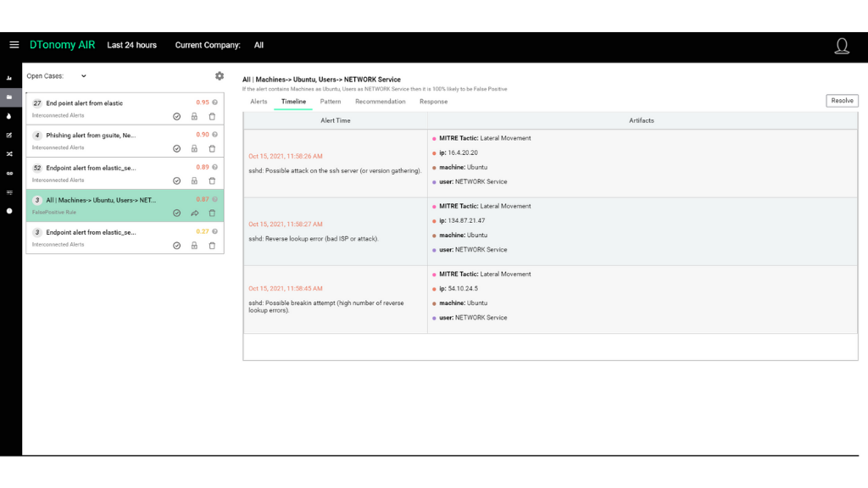Click the shuffle icon in left sidebar
Screen dimensions: 868x488
point(9,154)
